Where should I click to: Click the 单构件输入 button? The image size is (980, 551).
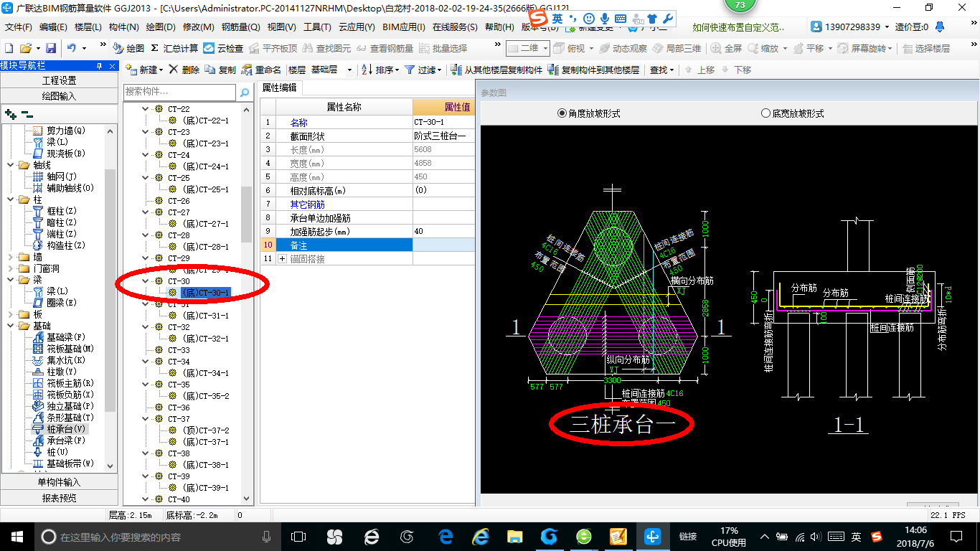[59, 482]
